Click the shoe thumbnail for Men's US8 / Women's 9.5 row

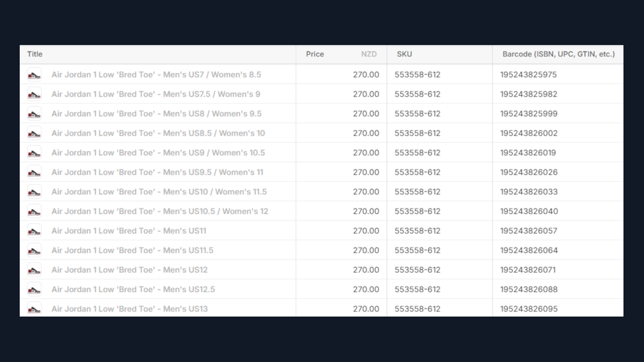click(34, 113)
